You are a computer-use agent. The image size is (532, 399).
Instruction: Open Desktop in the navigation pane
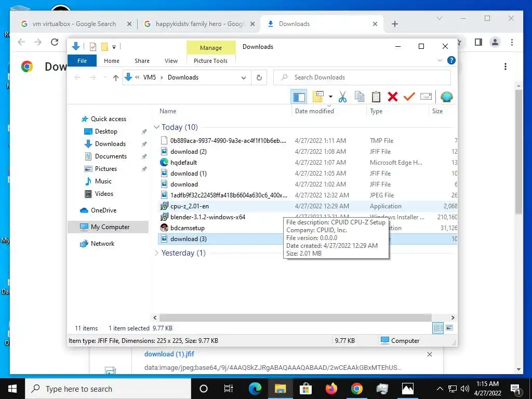click(x=106, y=131)
